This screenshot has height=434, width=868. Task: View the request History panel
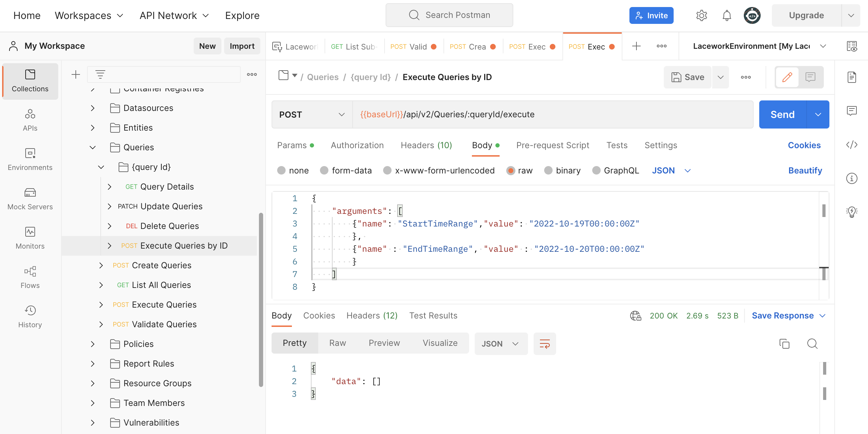pos(30,316)
